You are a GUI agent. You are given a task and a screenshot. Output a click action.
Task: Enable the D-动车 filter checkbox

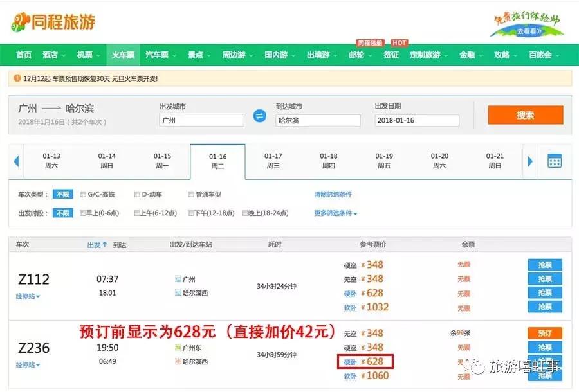click(136, 194)
